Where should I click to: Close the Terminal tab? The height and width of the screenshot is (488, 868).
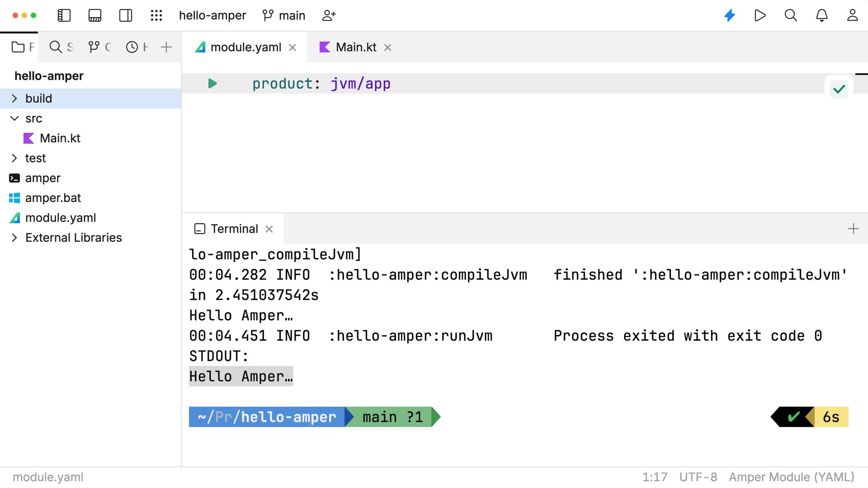pyautogui.click(x=269, y=229)
